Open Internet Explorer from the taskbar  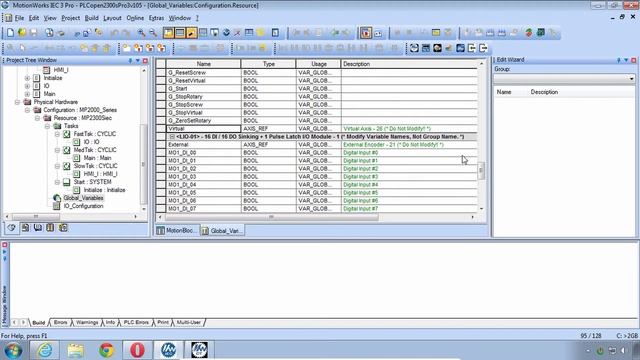[44, 350]
